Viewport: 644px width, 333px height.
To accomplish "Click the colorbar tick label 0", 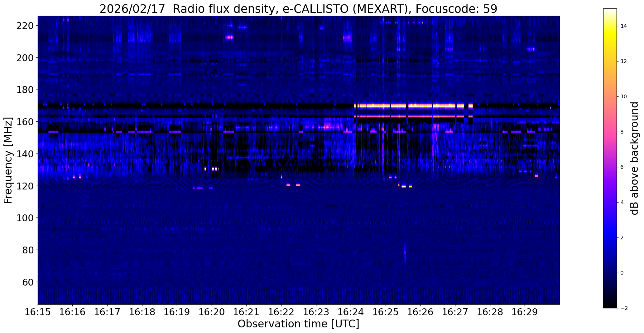I will click(x=622, y=273).
